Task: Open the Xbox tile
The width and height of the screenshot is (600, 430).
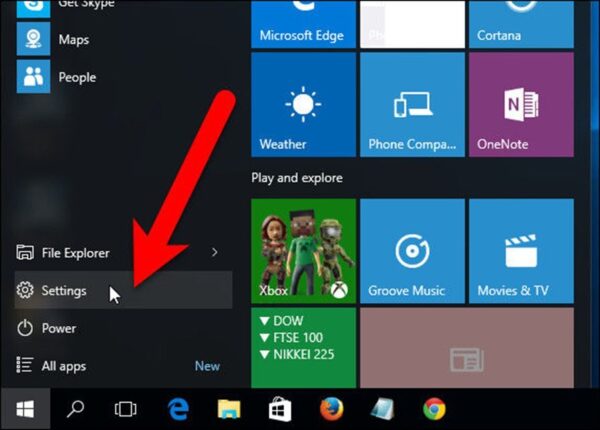Action: click(x=303, y=250)
